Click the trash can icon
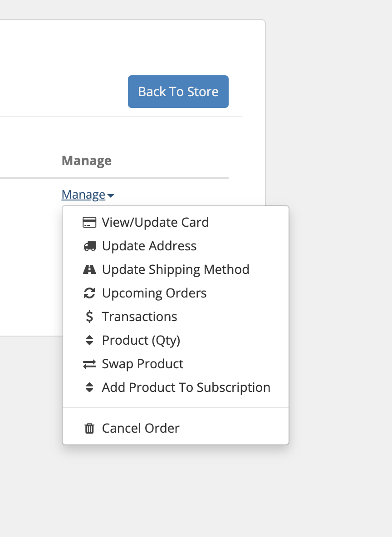 click(x=89, y=428)
